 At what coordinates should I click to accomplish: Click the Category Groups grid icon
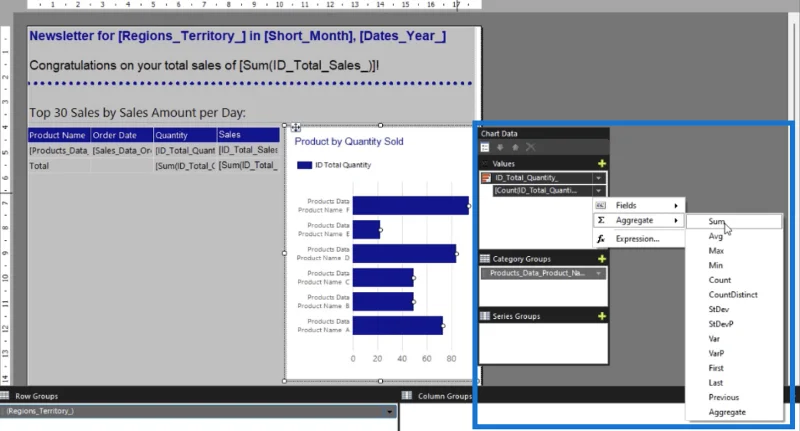(485, 259)
